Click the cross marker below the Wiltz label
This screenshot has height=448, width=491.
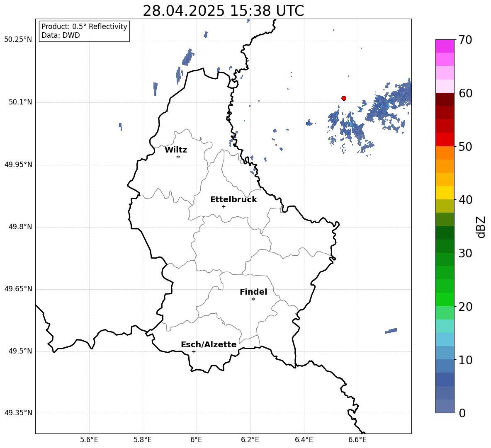click(178, 157)
